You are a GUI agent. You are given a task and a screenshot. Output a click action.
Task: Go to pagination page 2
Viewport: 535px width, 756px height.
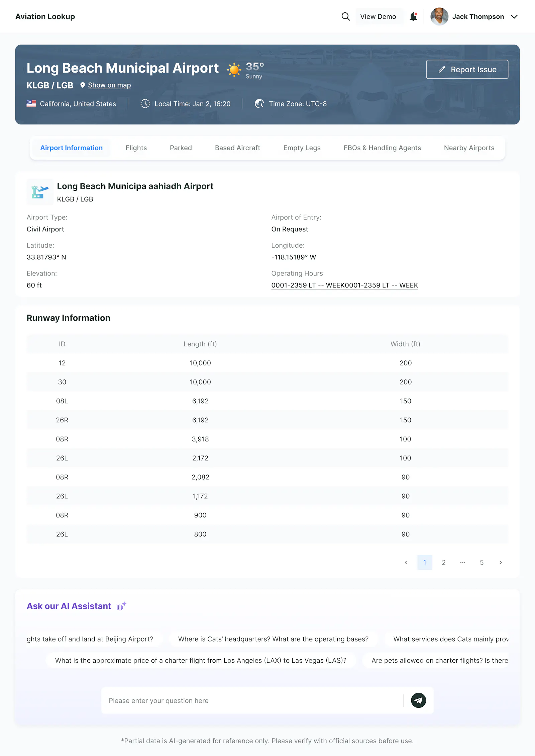(x=444, y=563)
